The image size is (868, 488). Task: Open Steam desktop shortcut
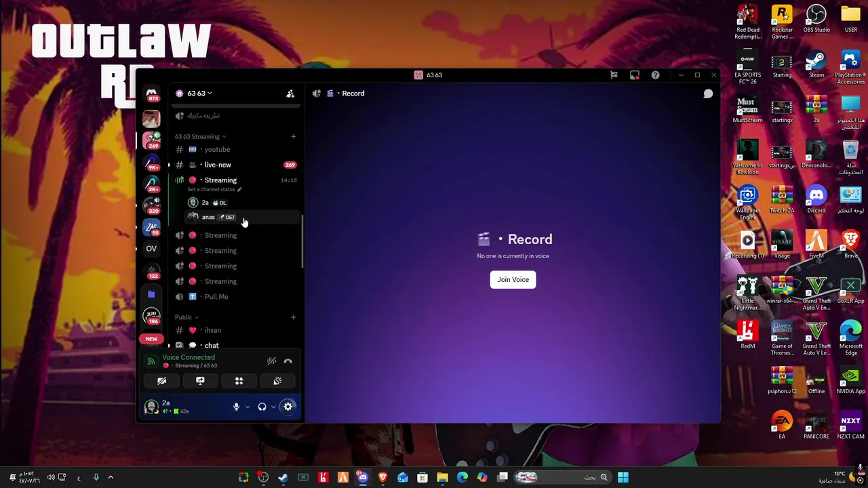click(816, 65)
